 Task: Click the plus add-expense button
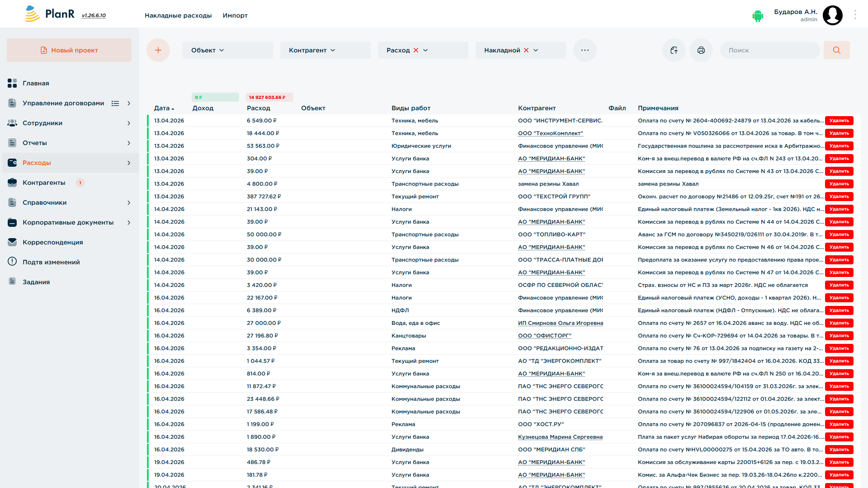158,50
